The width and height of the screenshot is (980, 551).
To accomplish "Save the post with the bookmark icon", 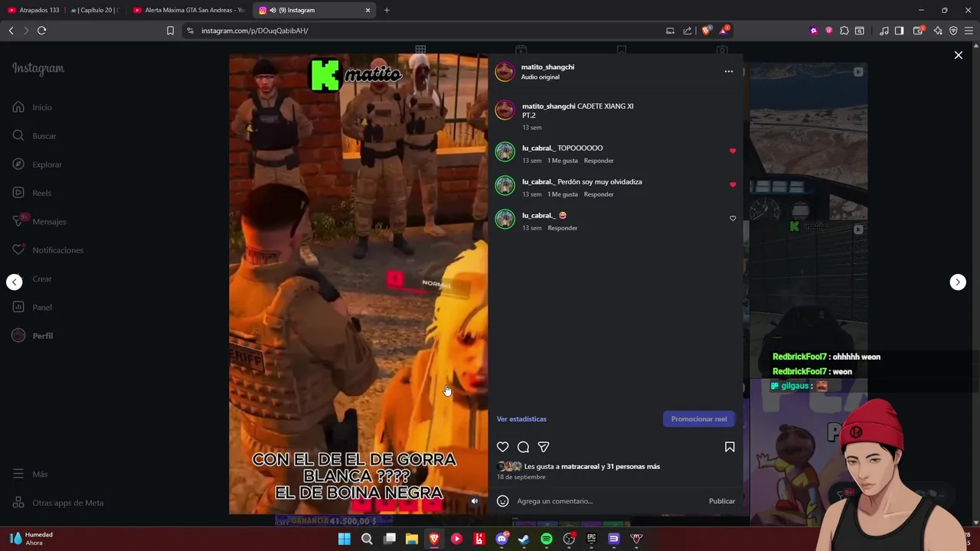I will pyautogui.click(x=730, y=447).
